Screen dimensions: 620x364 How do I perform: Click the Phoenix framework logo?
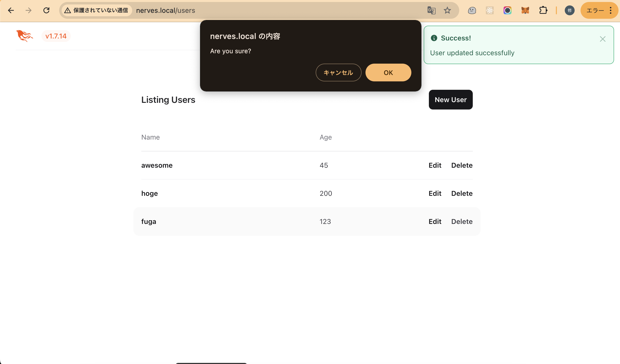24,36
